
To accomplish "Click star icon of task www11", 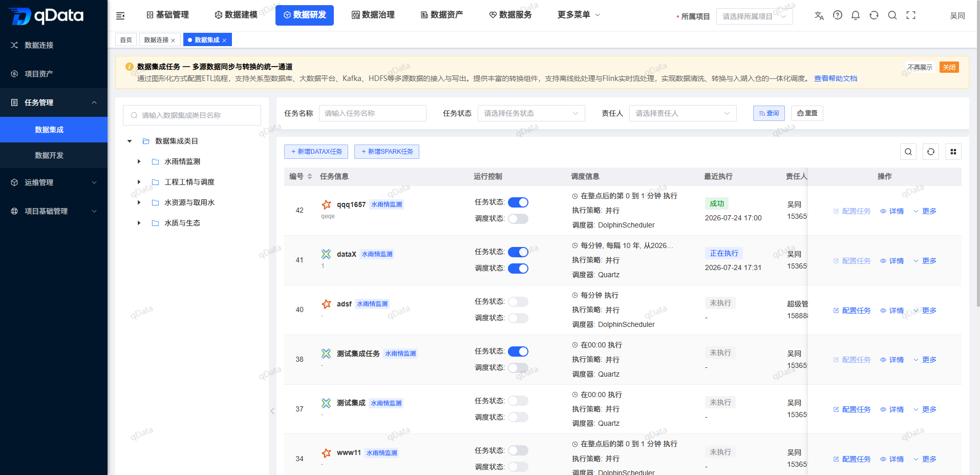I will 326,453.
